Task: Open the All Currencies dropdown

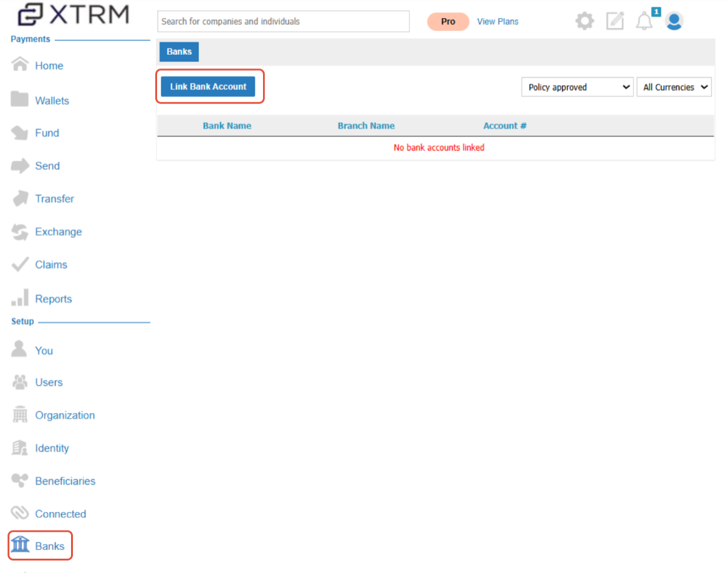Action: (674, 87)
